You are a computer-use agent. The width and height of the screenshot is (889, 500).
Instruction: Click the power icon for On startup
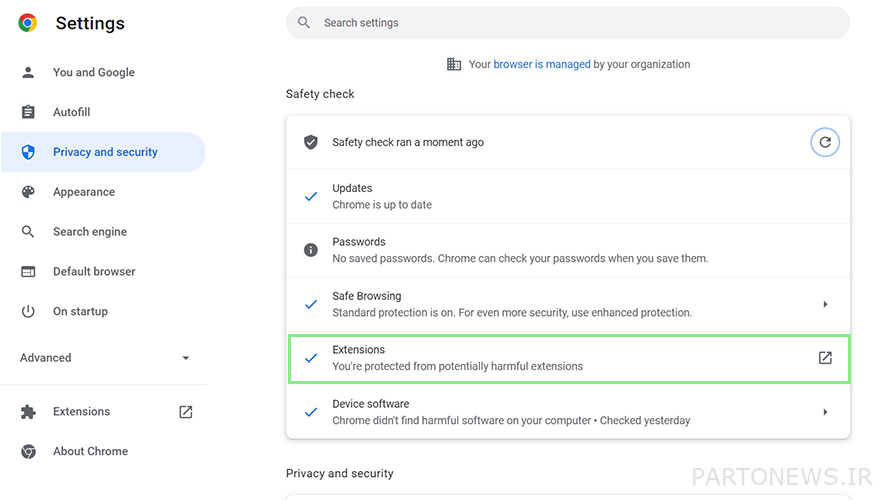pyautogui.click(x=28, y=311)
